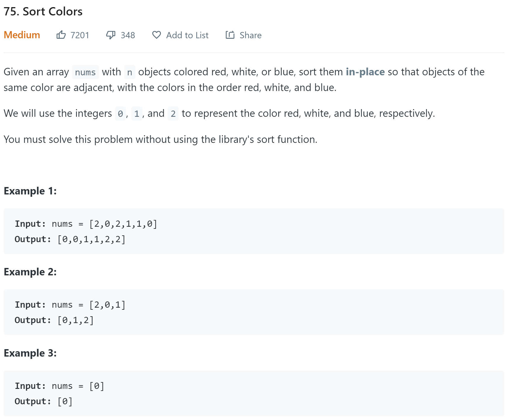Click the 348 dislikes count
The height and width of the screenshot is (420, 507).
point(128,35)
